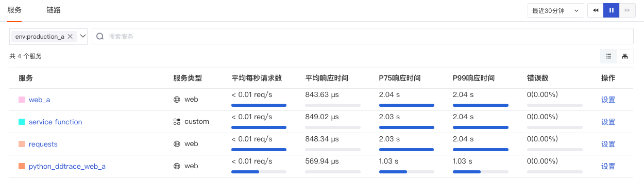Remove the env:production_a filter tag

[70, 37]
